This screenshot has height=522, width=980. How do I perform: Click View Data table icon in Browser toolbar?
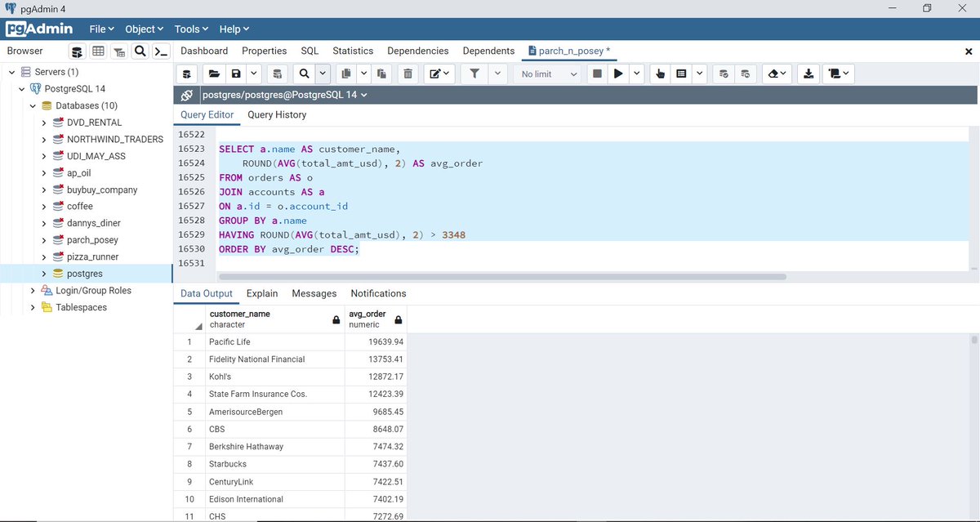coord(98,51)
